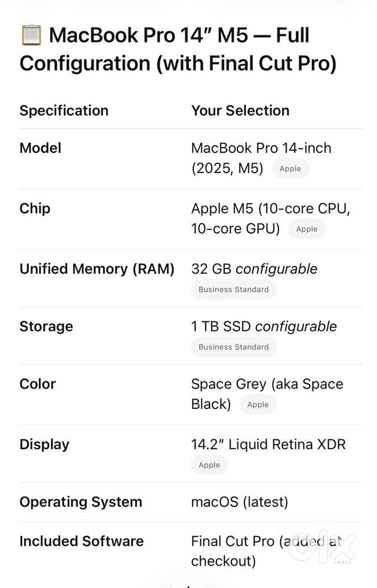Open Apple source chip in Chip row
The image size is (377, 588).
click(306, 230)
